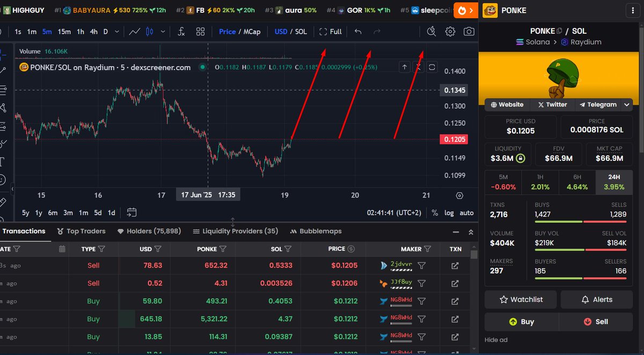Filter transactions by TYPE column

click(101, 249)
